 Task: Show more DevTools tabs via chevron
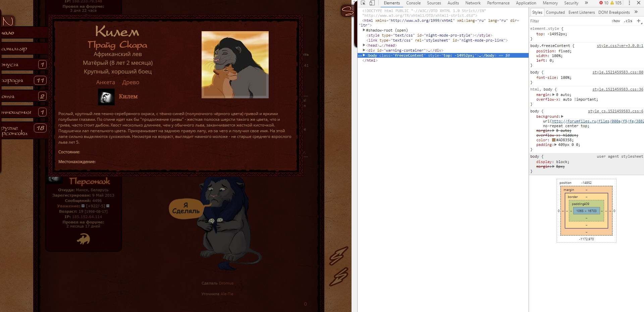click(586, 3)
